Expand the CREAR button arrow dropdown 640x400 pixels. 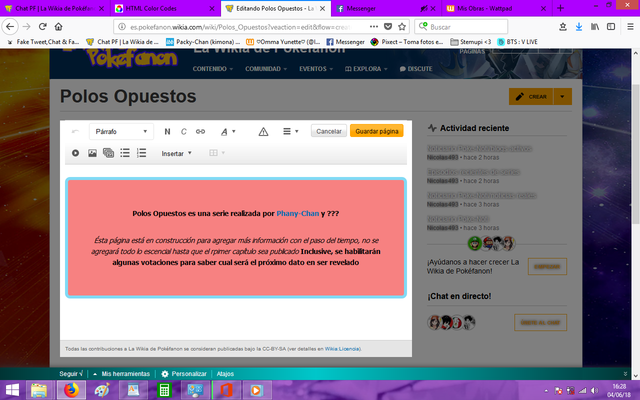562,97
